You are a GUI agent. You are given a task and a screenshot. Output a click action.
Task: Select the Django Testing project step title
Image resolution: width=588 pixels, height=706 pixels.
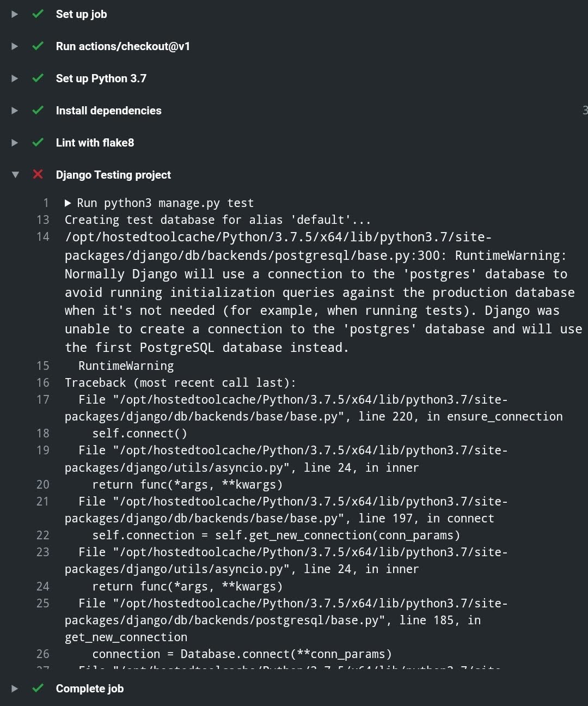113,175
